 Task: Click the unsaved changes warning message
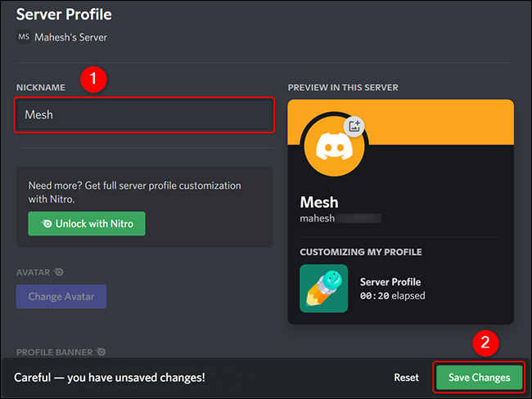point(110,378)
